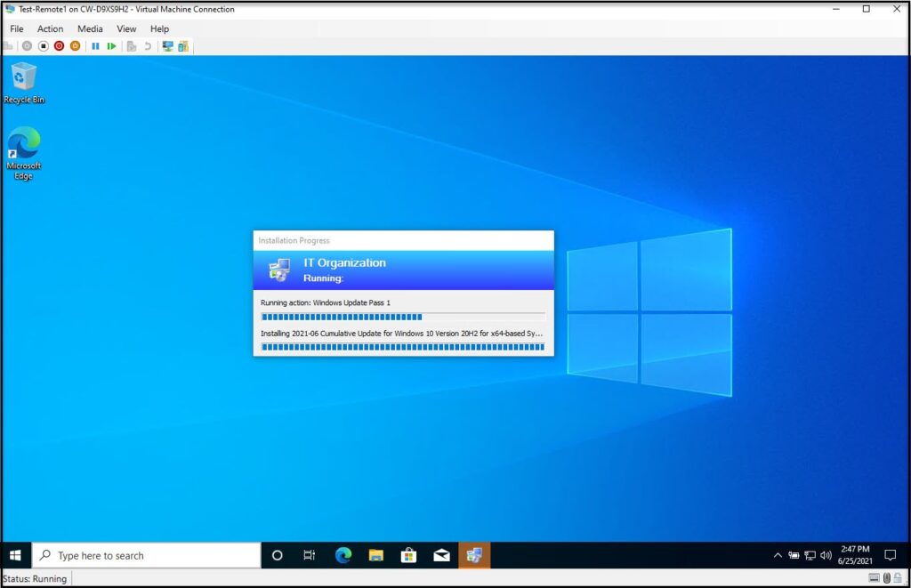Open the Help menu
The image size is (911, 588).
coord(159,28)
